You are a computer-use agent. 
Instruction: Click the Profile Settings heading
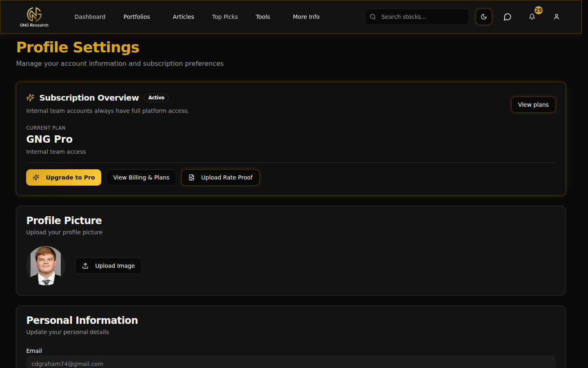tap(78, 47)
